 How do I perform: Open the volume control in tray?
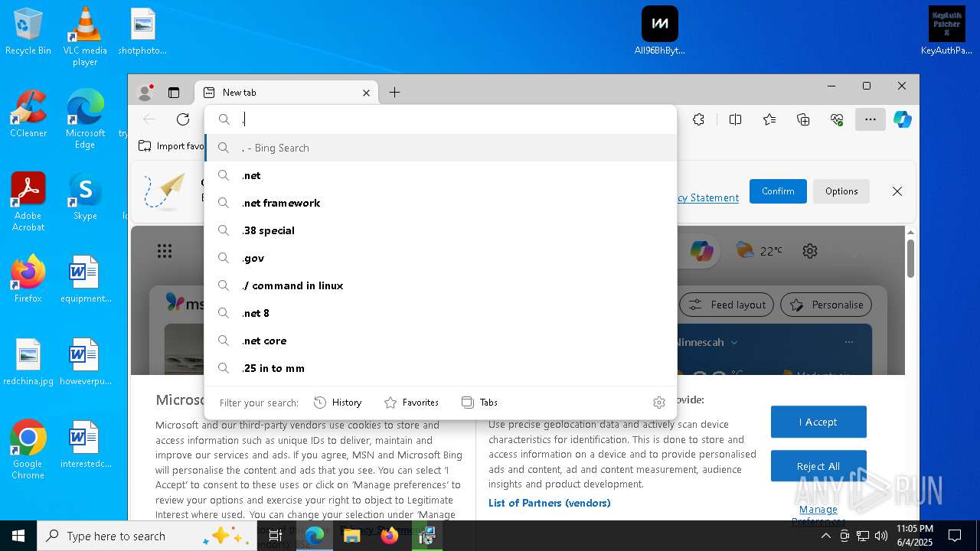point(880,536)
